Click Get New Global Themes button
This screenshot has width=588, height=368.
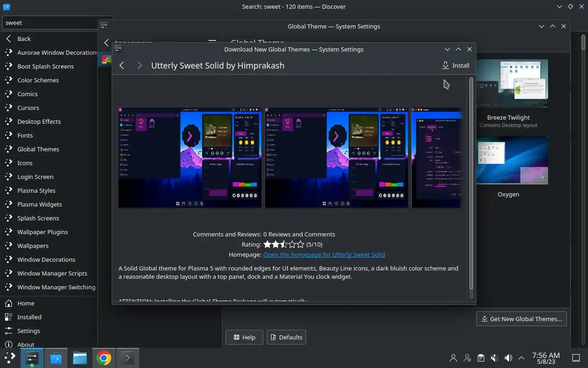(521, 319)
